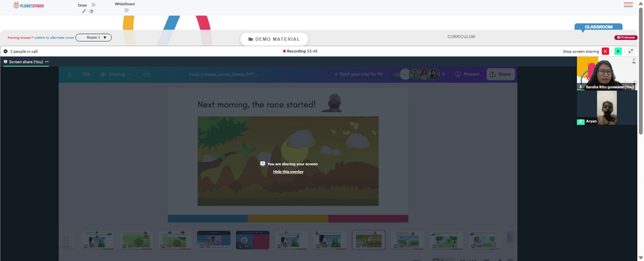Switch to the Curriculum tab
This screenshot has width=644, height=261.
pyautogui.click(x=461, y=37)
